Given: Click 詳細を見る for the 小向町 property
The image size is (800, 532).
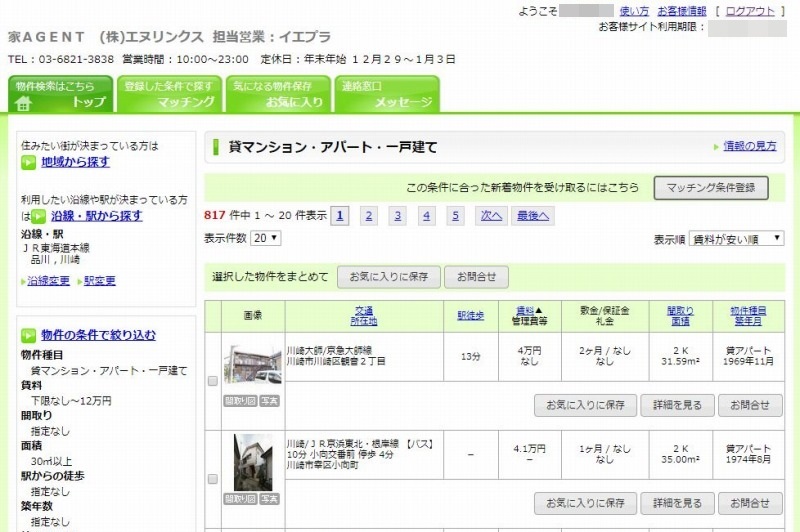Looking at the screenshot, I should pos(677,503).
